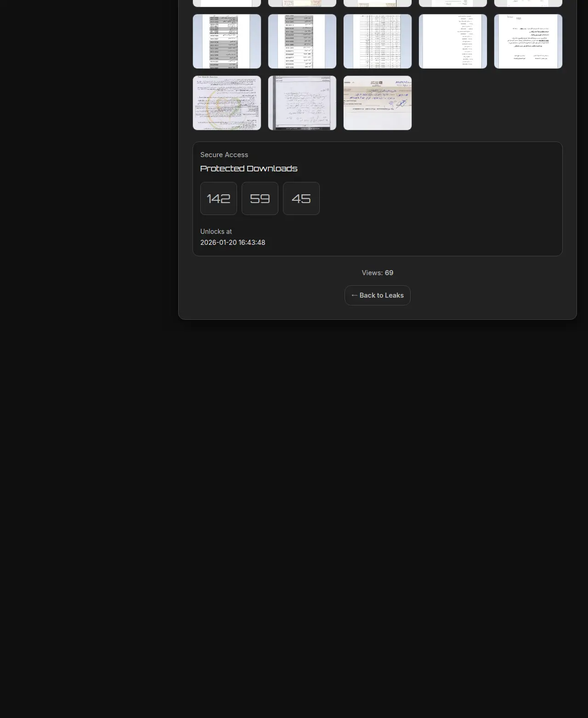Click the first partially visible thumbnail at top
The height and width of the screenshot is (718, 588).
point(227,3)
